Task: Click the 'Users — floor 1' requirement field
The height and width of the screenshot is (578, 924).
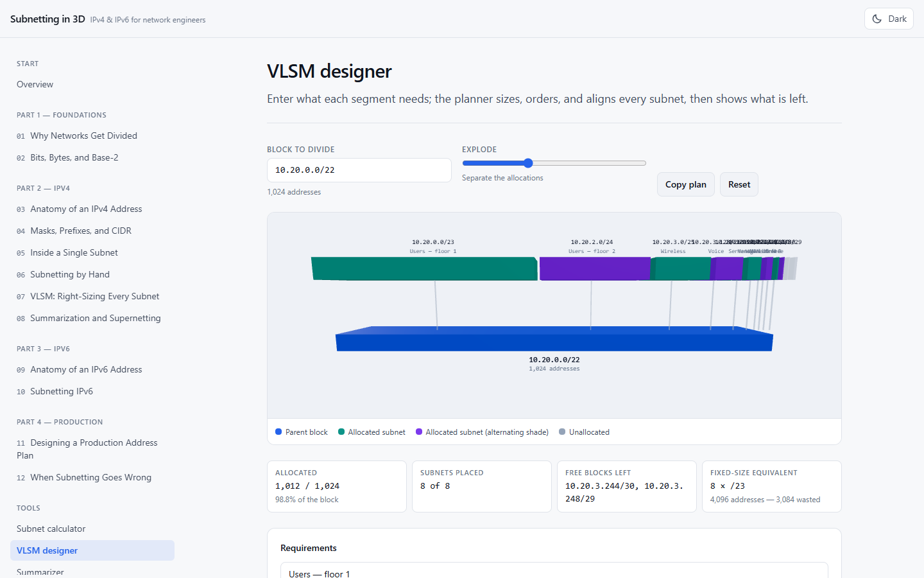Action: (x=554, y=572)
